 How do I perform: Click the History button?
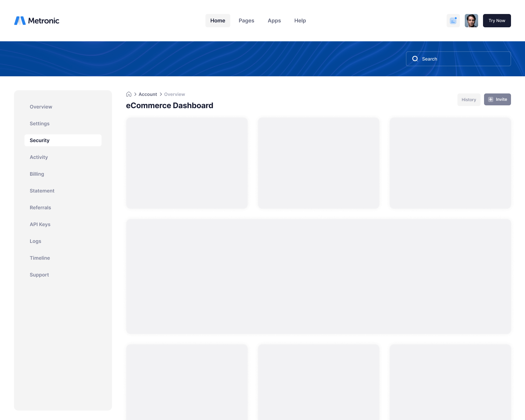(x=469, y=100)
